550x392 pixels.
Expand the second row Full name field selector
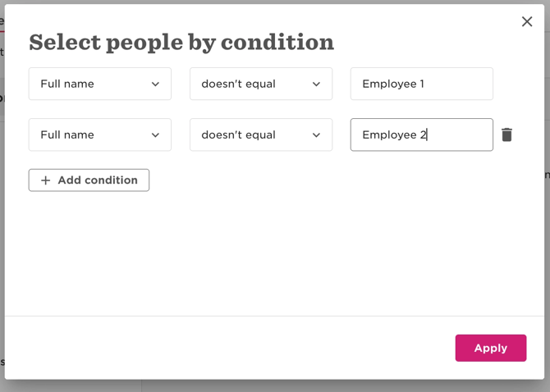(x=100, y=134)
